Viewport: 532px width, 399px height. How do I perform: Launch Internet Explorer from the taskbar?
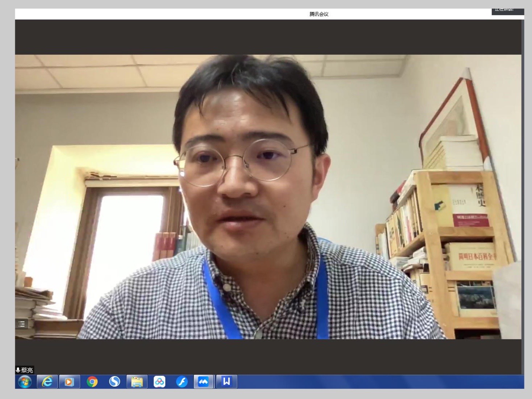click(x=47, y=382)
